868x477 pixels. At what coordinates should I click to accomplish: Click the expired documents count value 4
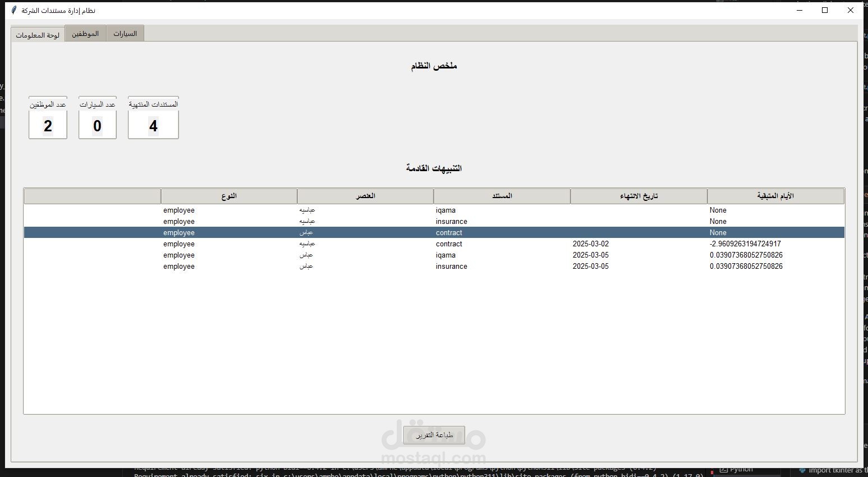coord(153,126)
